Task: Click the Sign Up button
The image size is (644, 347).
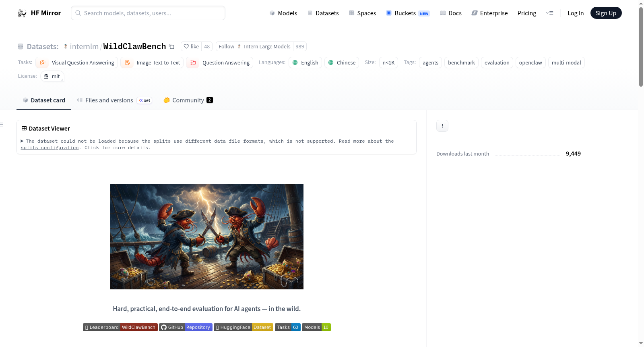Action: (x=606, y=13)
